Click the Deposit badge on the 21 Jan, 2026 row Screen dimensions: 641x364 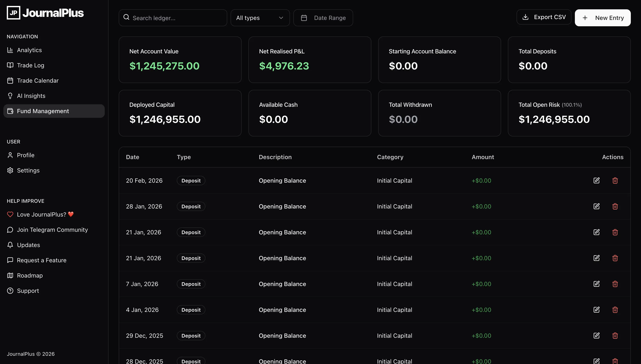tap(191, 232)
